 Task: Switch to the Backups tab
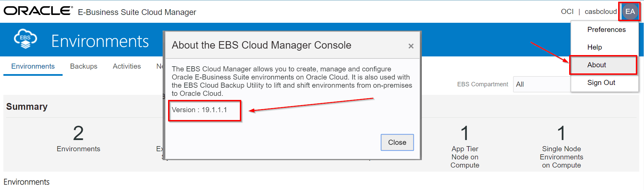pos(84,66)
